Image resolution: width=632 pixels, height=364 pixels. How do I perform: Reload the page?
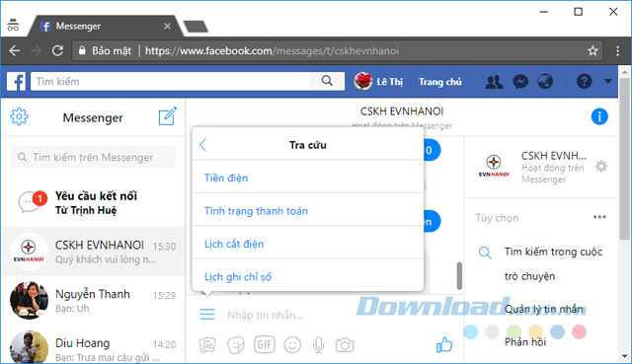click(x=57, y=50)
